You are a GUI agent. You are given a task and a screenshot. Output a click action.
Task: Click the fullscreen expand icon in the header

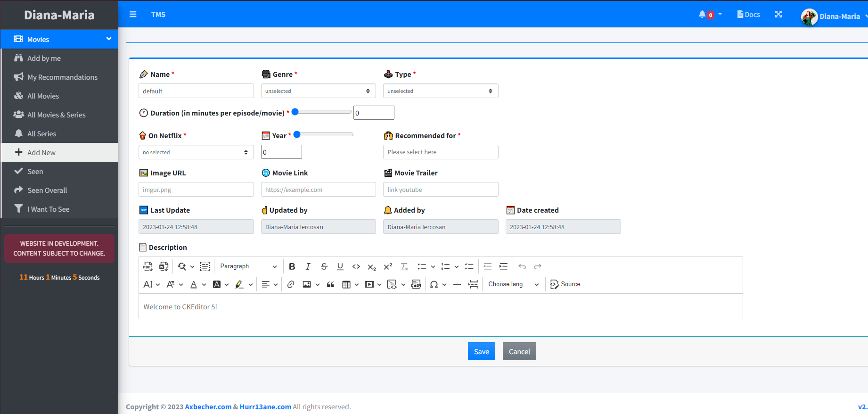(778, 15)
